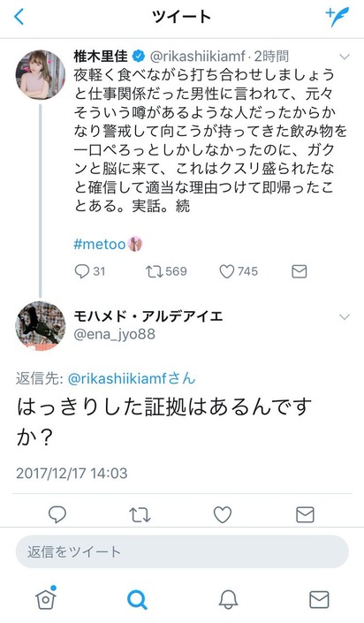Focus the 返信をツイート input field
Image resolution: width=364 pixels, height=623 pixels.
(x=182, y=551)
